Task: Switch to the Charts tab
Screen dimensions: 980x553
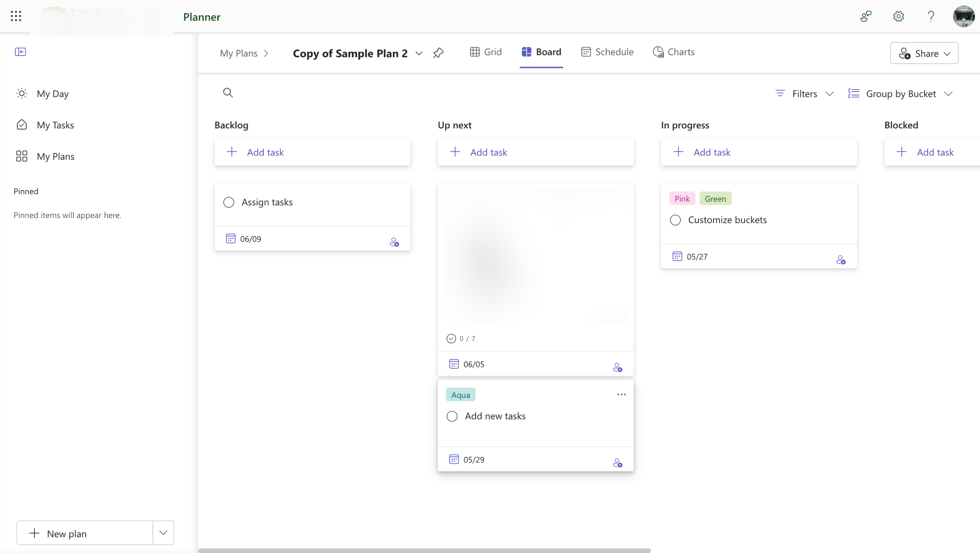Action: click(674, 52)
